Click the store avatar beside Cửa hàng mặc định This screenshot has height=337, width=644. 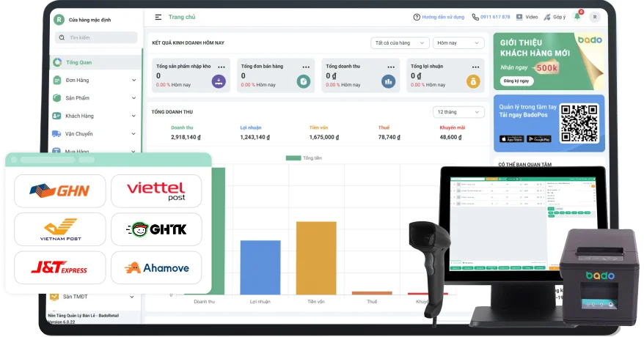[59, 20]
